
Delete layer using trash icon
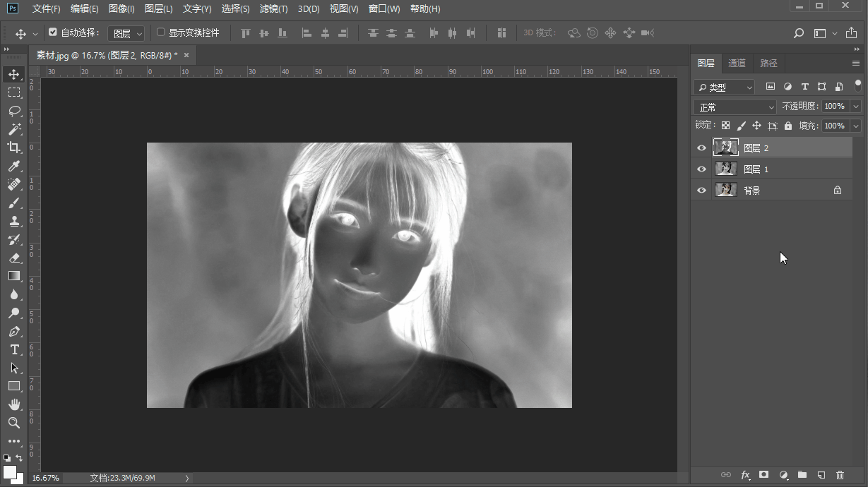(840, 475)
